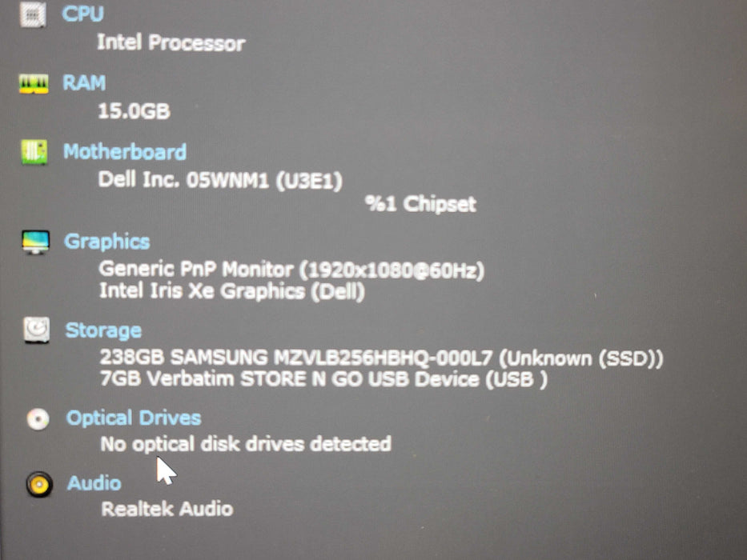
Task: Open the Audio section link
Action: (94, 483)
